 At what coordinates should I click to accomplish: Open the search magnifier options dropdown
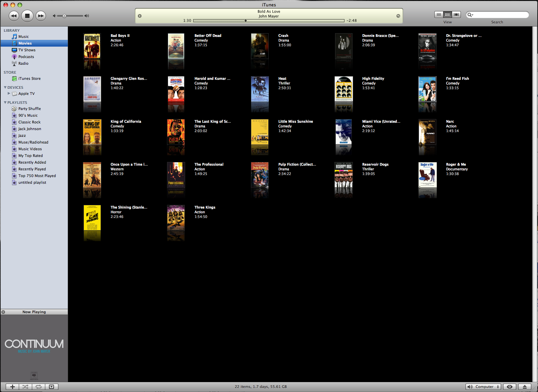point(470,15)
